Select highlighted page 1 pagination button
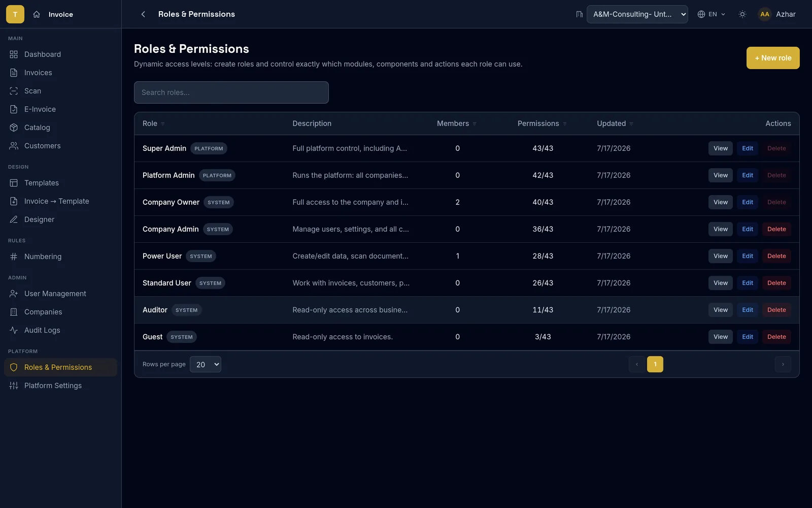Viewport: 812px width, 508px height. coord(655,364)
